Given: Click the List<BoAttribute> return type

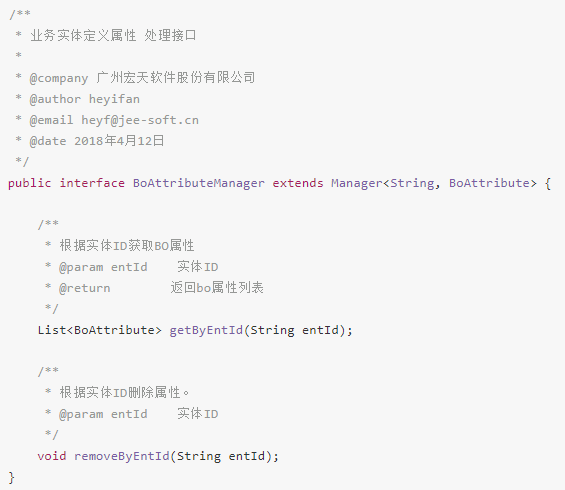Looking at the screenshot, I should click(x=99, y=330).
